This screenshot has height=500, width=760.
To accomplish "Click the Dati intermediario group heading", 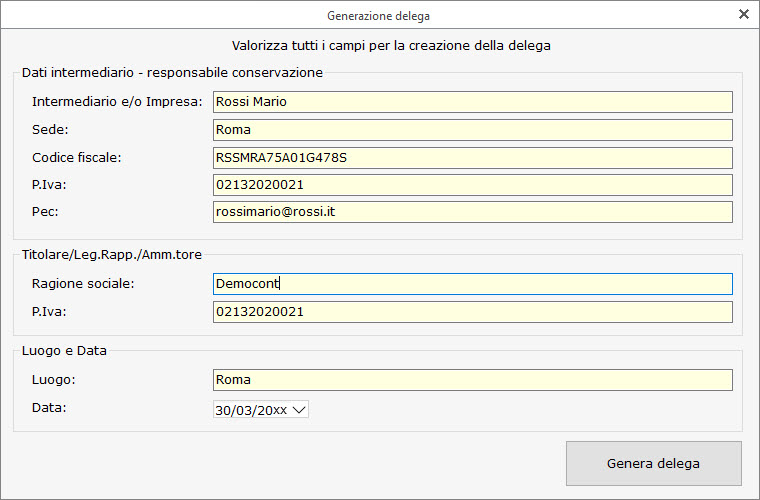I will point(172,72).
